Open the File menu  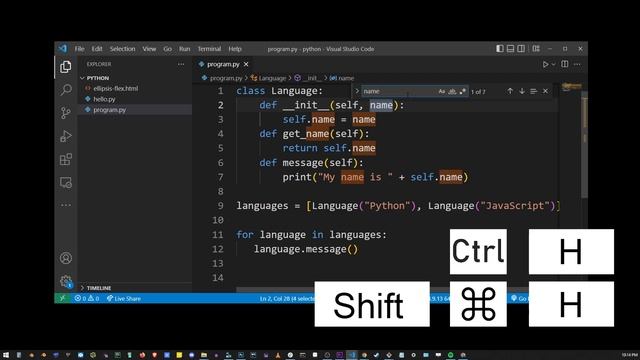click(x=79, y=49)
